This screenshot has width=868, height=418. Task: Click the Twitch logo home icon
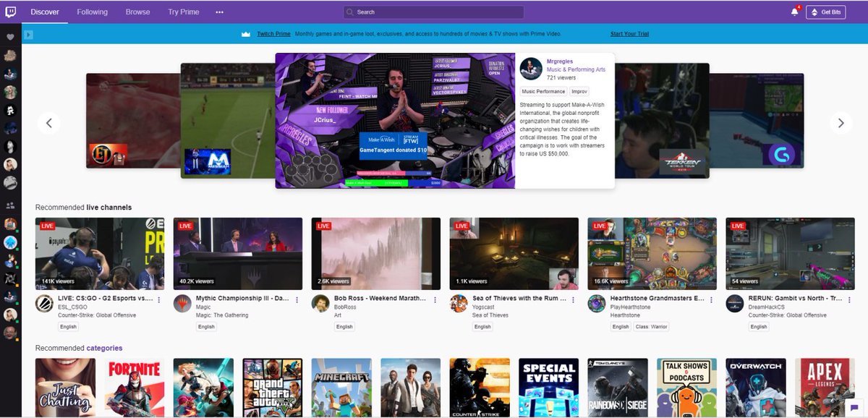(11, 12)
